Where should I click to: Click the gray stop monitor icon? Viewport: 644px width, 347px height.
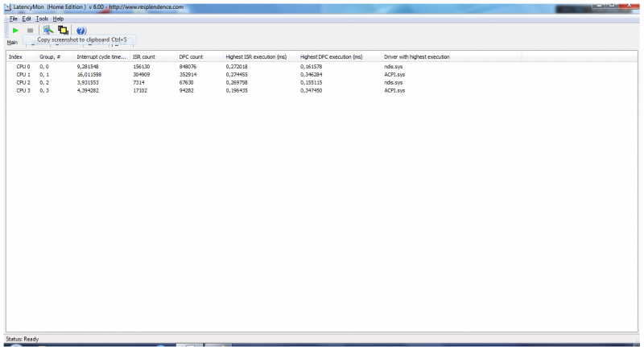click(x=30, y=30)
